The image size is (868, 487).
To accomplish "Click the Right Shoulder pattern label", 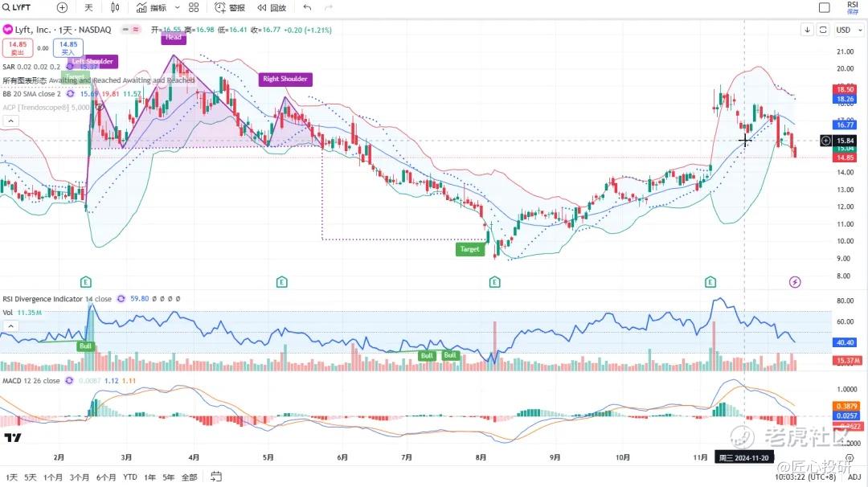I will [x=285, y=79].
